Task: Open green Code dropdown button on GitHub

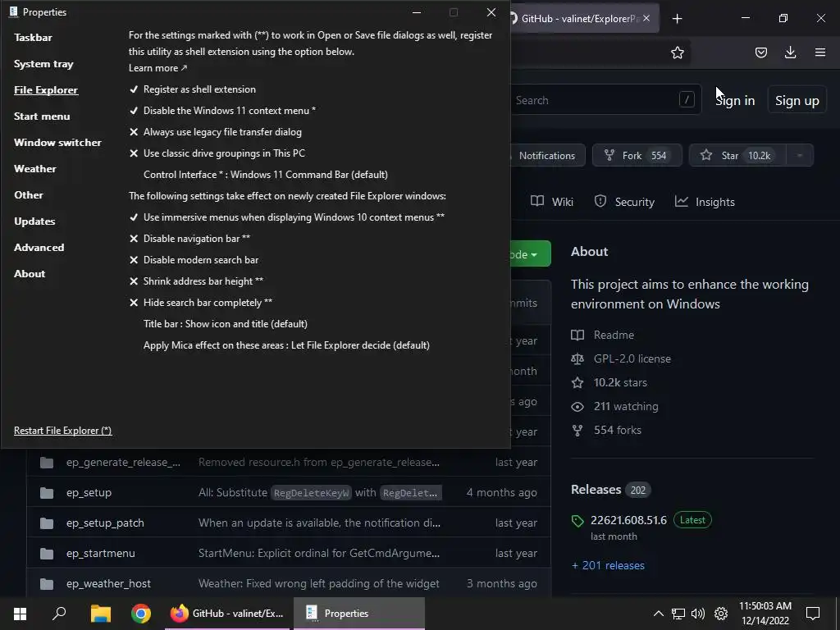Action: click(531, 254)
